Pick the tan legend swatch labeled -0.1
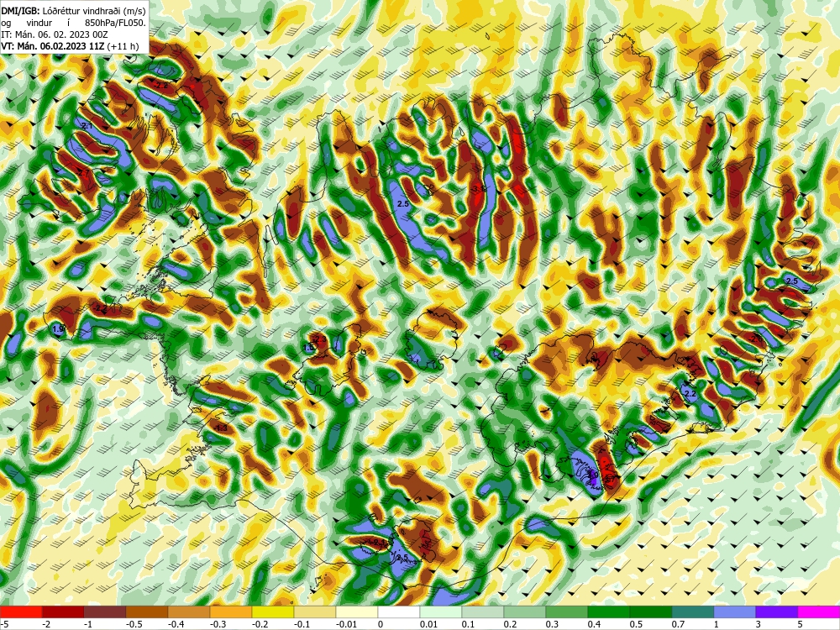 tap(315, 612)
